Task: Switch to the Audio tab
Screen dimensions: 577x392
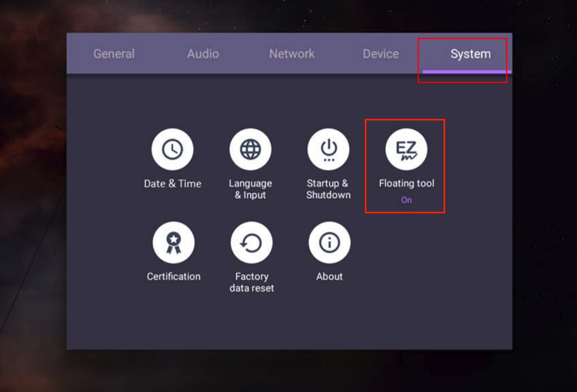Action: tap(203, 54)
